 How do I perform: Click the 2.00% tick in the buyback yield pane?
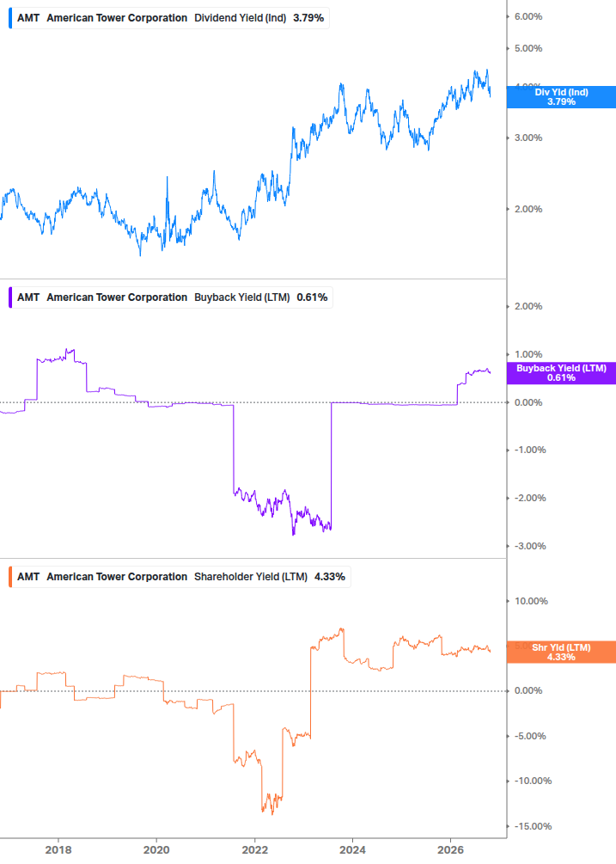click(x=528, y=306)
